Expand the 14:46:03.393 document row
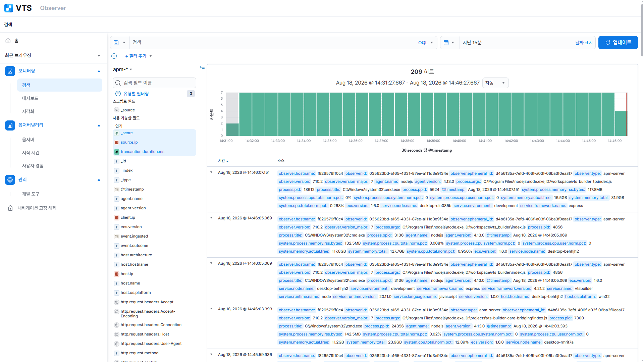This screenshot has width=644, height=362. pos(211,309)
